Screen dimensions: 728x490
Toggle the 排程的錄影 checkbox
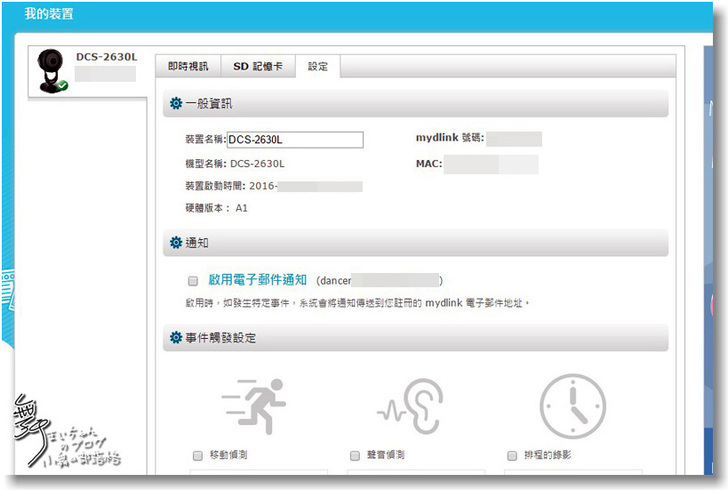512,455
